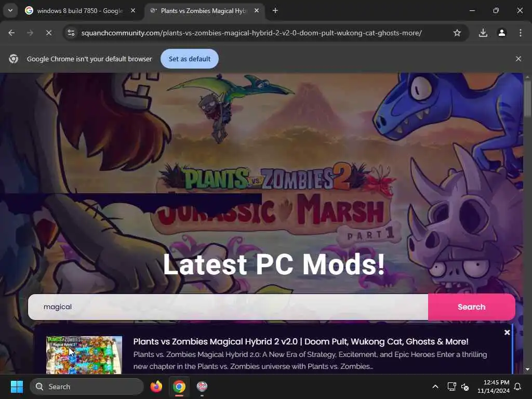Go forward with the forward arrow
The image size is (532, 399).
(30, 33)
